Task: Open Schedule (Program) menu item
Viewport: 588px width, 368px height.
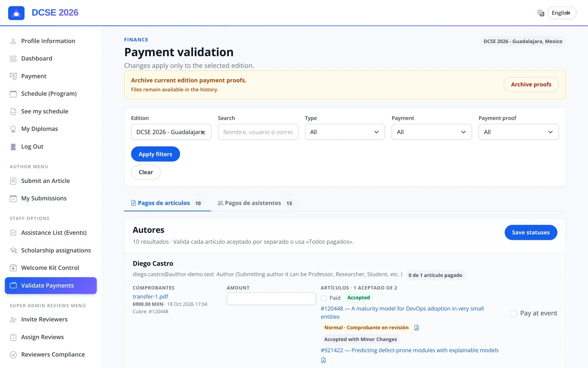Action: [51, 94]
